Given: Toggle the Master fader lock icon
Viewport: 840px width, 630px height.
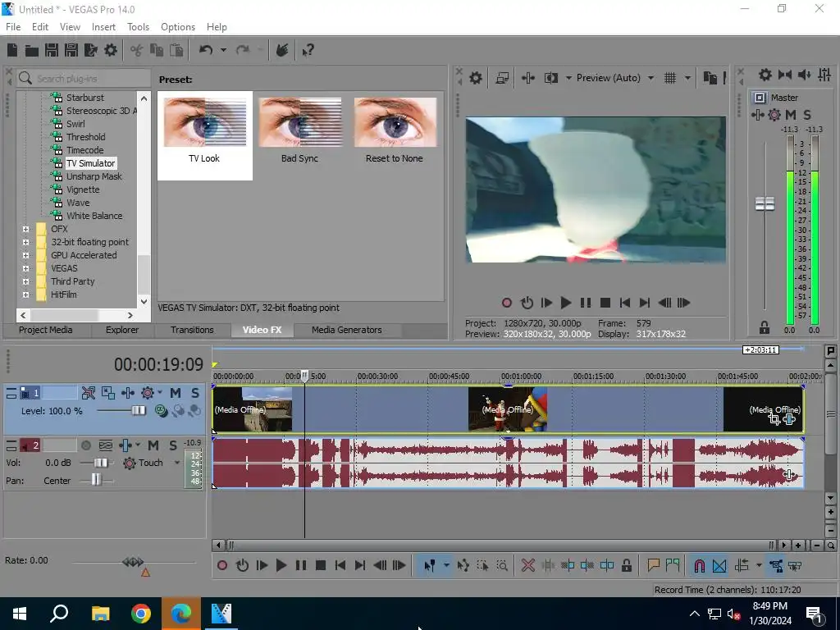Looking at the screenshot, I should click(765, 327).
